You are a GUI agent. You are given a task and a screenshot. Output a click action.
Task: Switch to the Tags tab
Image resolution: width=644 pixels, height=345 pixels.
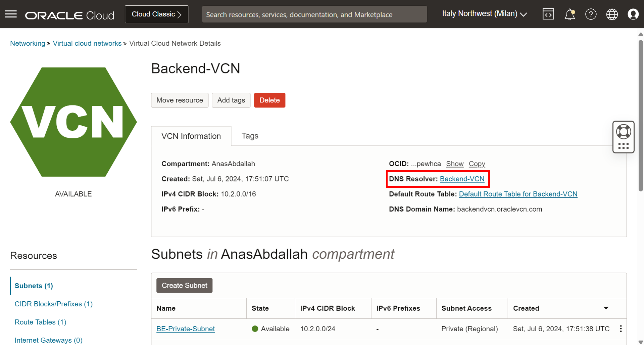click(250, 136)
